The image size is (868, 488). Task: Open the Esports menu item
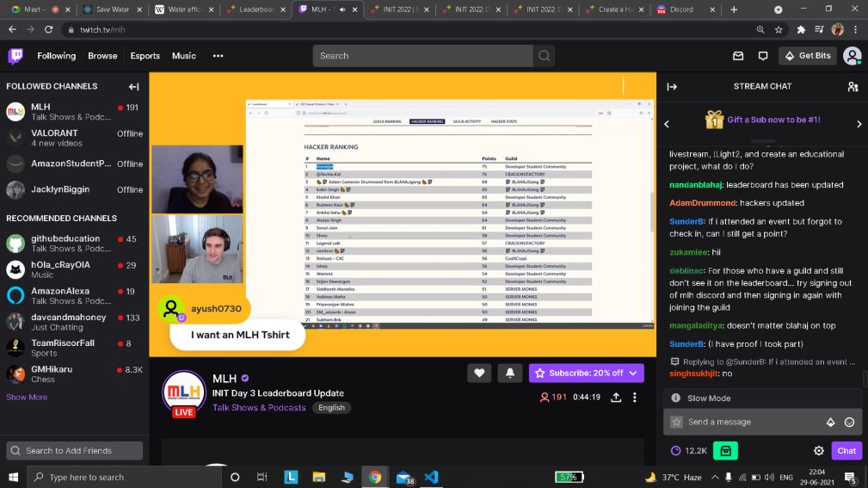[x=145, y=56]
